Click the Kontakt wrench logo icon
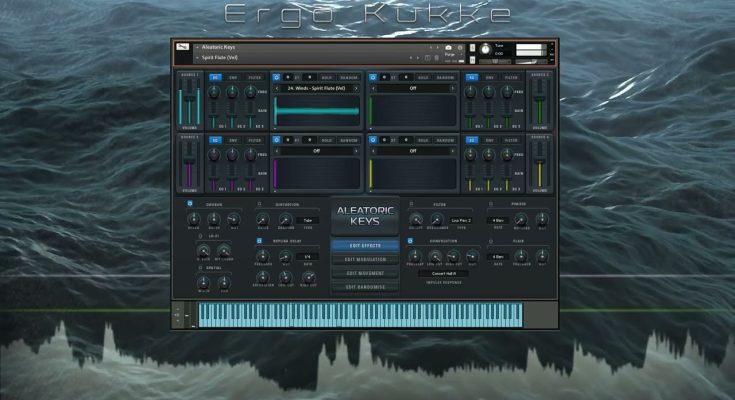The width and height of the screenshot is (735, 400). click(181, 47)
